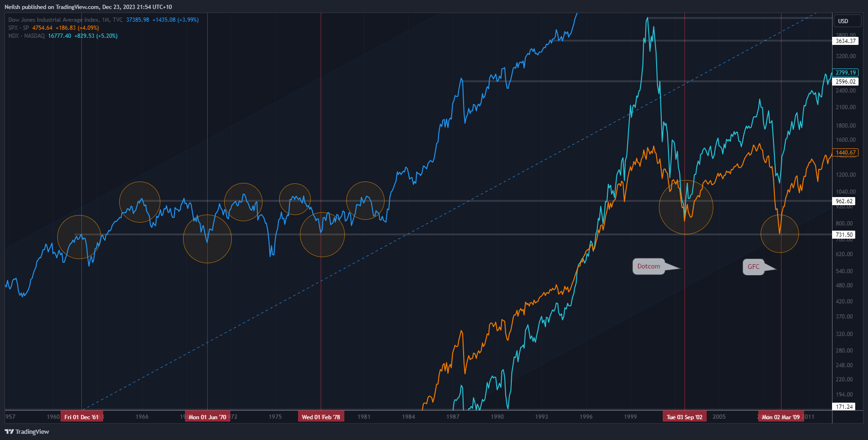The width and height of the screenshot is (868, 440).
Task: Click the 2799.19 NASDAQ price label
Action: click(x=845, y=73)
